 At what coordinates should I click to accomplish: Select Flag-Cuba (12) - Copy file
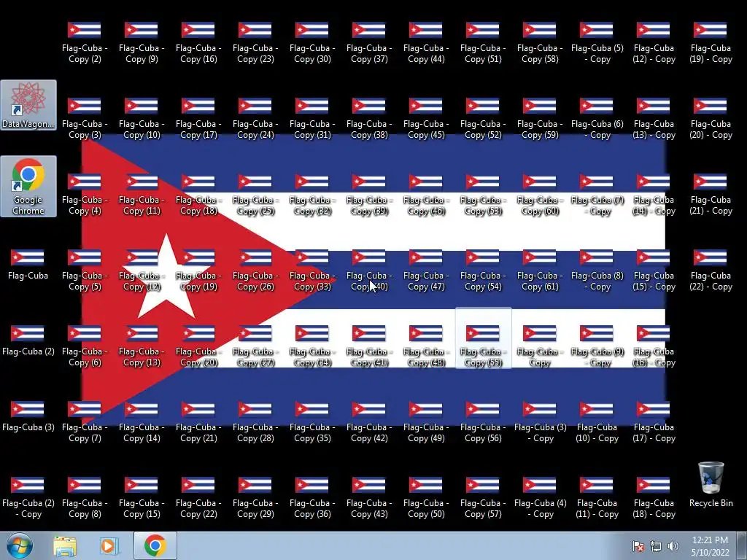coord(654,43)
